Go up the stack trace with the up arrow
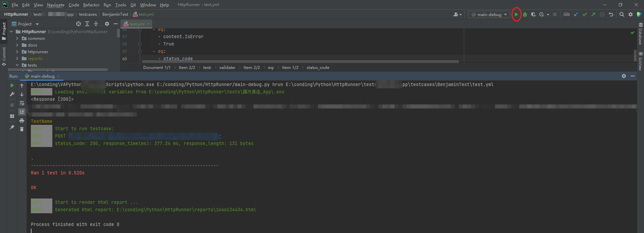644x233 pixels. coord(22,85)
